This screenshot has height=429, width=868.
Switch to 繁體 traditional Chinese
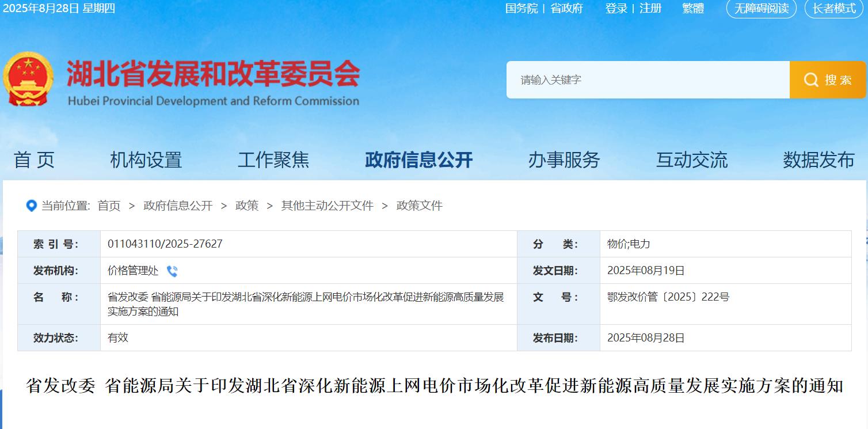click(693, 9)
